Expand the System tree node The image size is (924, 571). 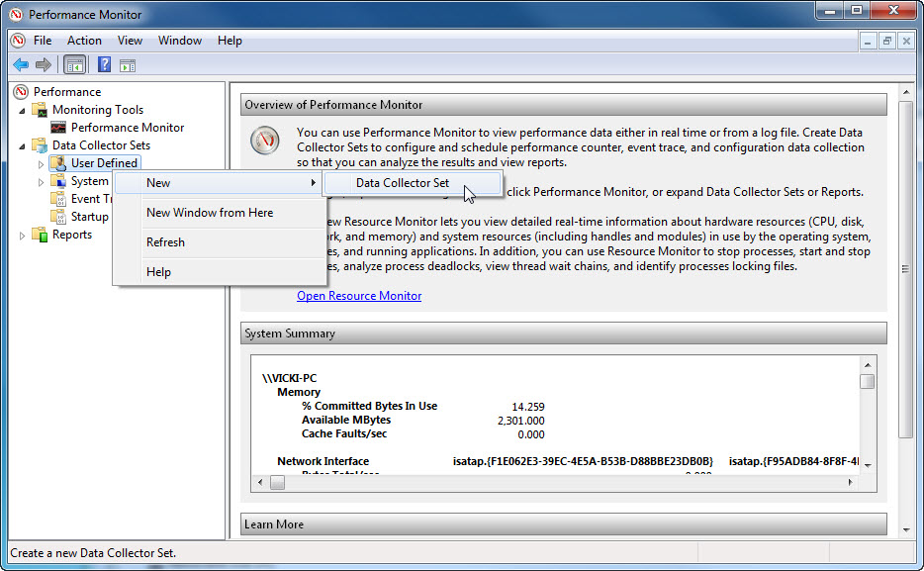click(41, 182)
